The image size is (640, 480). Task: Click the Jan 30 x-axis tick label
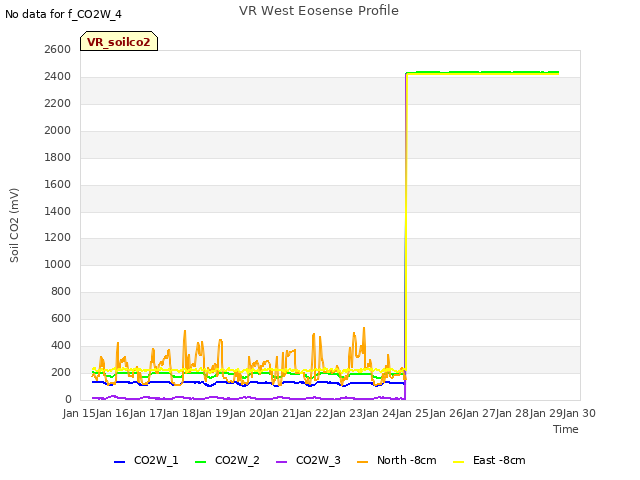tap(579, 413)
